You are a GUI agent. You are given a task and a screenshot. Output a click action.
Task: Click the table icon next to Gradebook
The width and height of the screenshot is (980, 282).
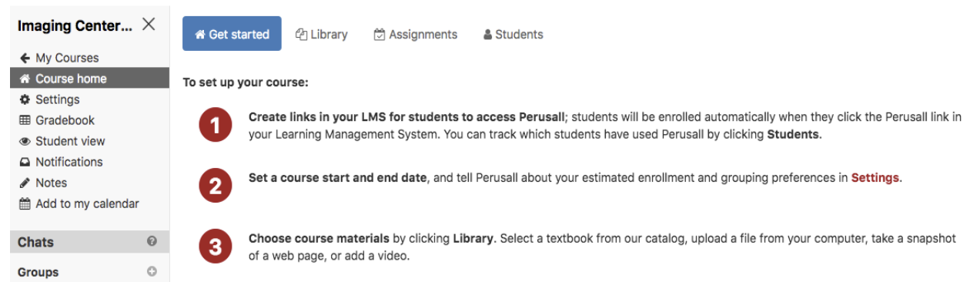25,120
